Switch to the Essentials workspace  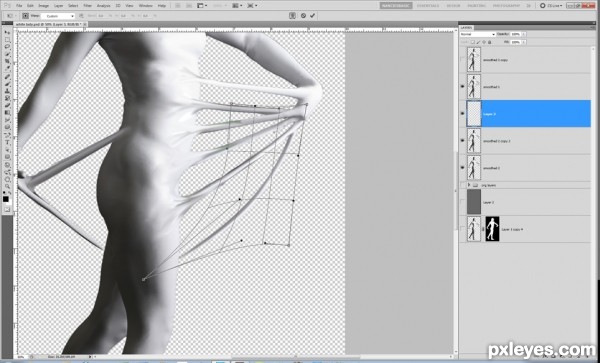(428, 6)
